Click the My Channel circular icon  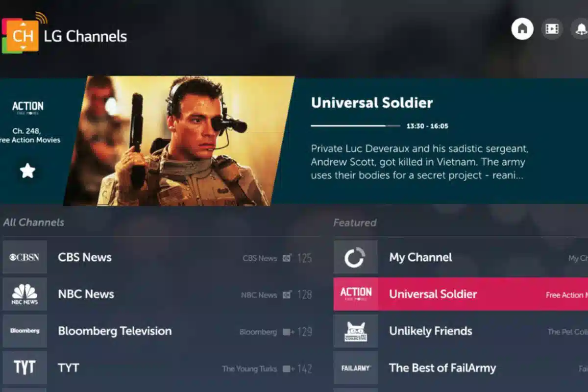[356, 257]
